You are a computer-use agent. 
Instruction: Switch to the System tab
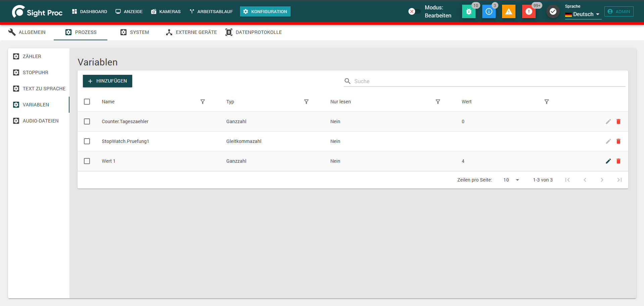135,32
